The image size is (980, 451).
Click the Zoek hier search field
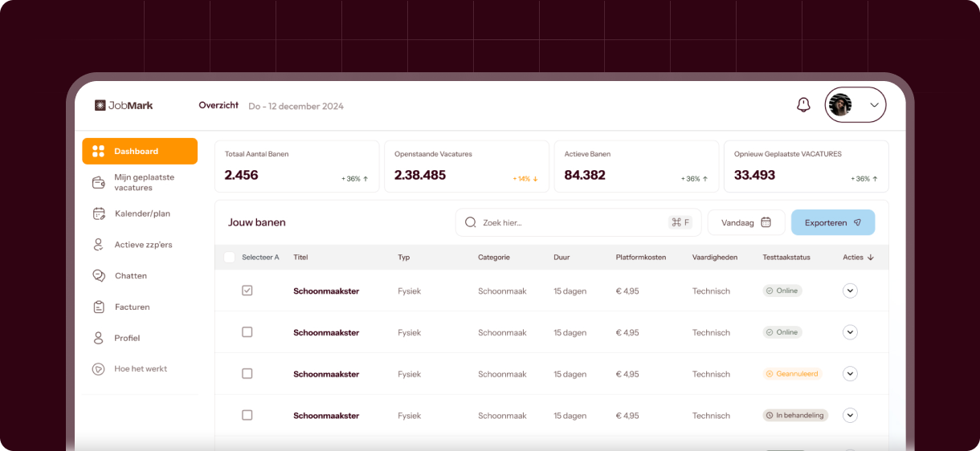[570, 222]
